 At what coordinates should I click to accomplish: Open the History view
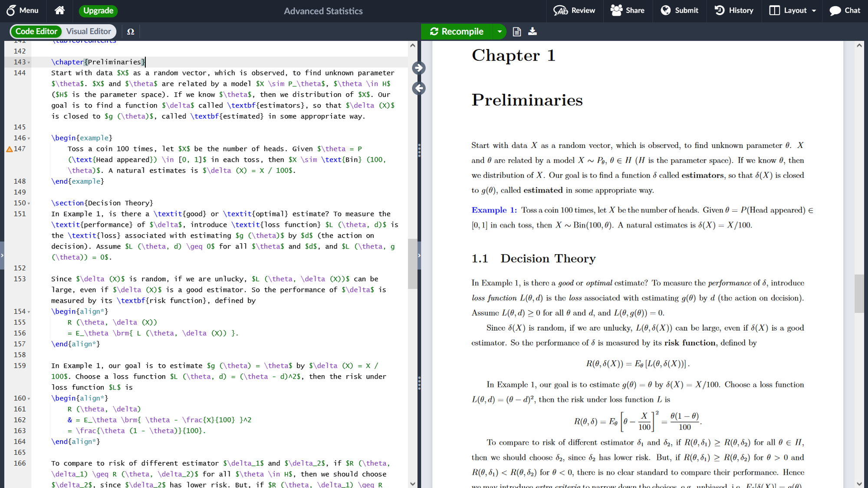[734, 10]
